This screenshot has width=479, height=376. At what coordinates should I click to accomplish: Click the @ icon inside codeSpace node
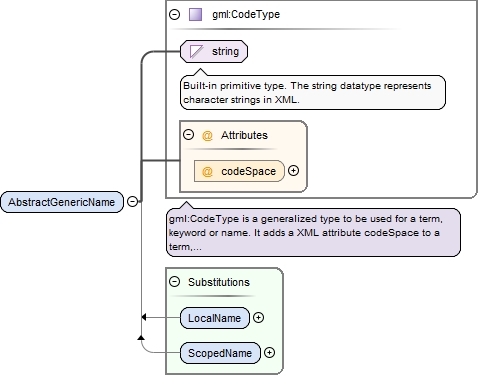tap(207, 171)
